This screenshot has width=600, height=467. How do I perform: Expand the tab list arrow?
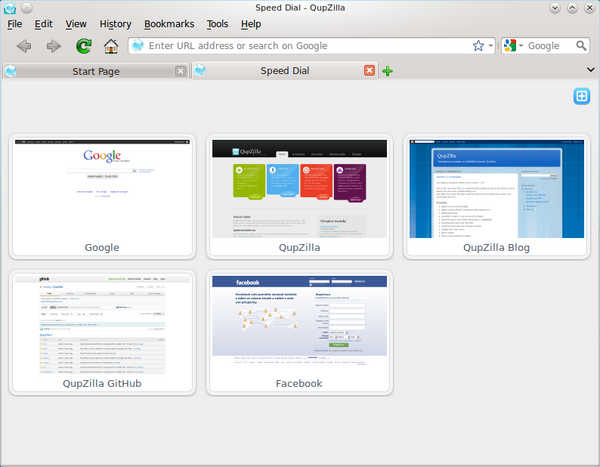591,70
